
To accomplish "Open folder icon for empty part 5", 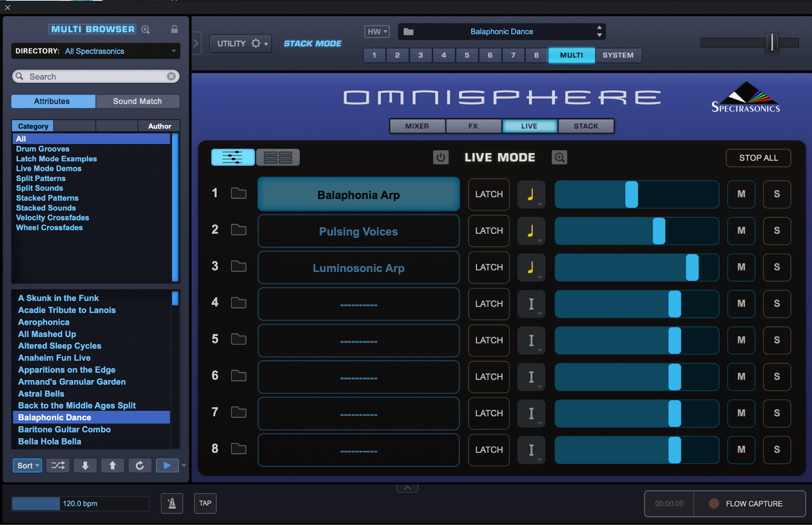I will pos(239,340).
